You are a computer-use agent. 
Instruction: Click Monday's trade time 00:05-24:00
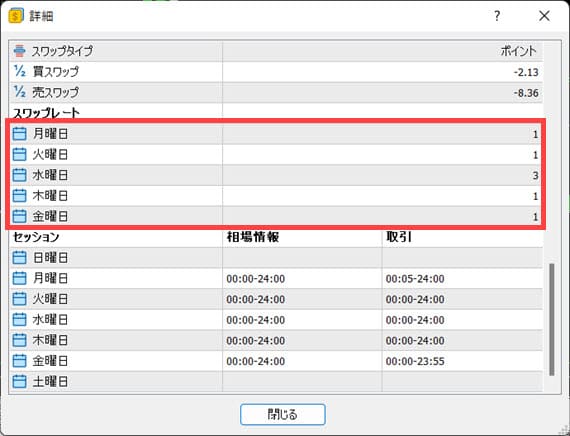tap(415, 279)
